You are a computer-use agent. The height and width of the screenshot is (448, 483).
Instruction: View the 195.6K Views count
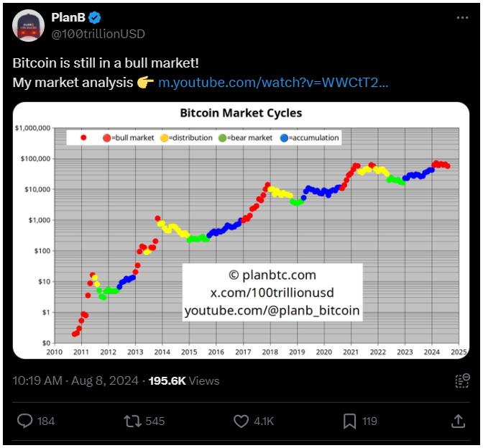(x=183, y=380)
